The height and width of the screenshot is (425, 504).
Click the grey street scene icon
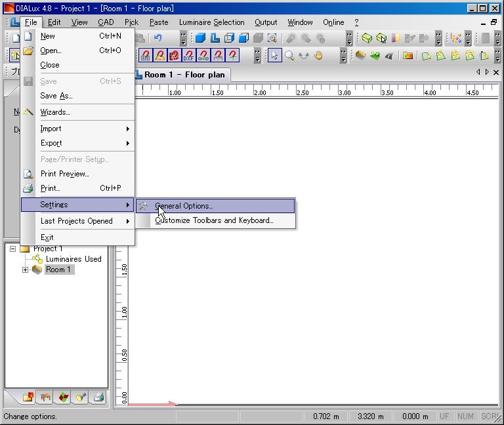389,56
